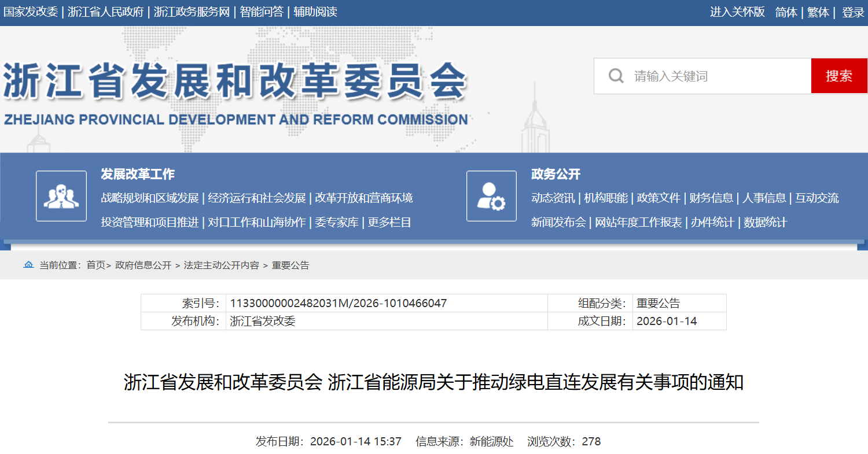Switch to 进入关怀版 accessibility mode
Screen dimensions: 868x454
[737, 12]
